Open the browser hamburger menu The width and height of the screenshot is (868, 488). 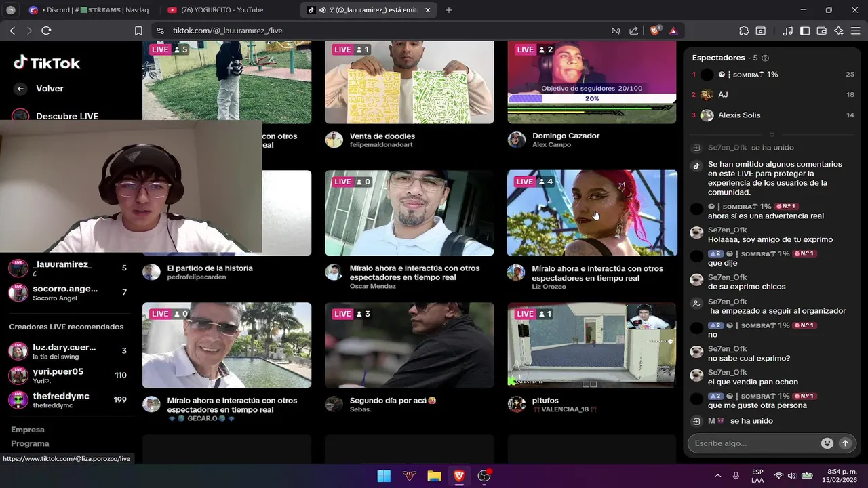click(855, 30)
